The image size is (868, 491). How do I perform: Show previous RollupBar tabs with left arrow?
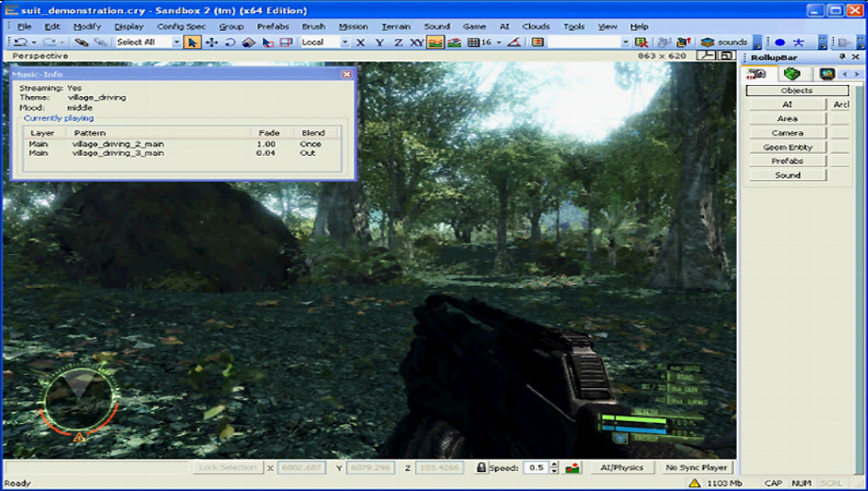pyautogui.click(x=844, y=75)
